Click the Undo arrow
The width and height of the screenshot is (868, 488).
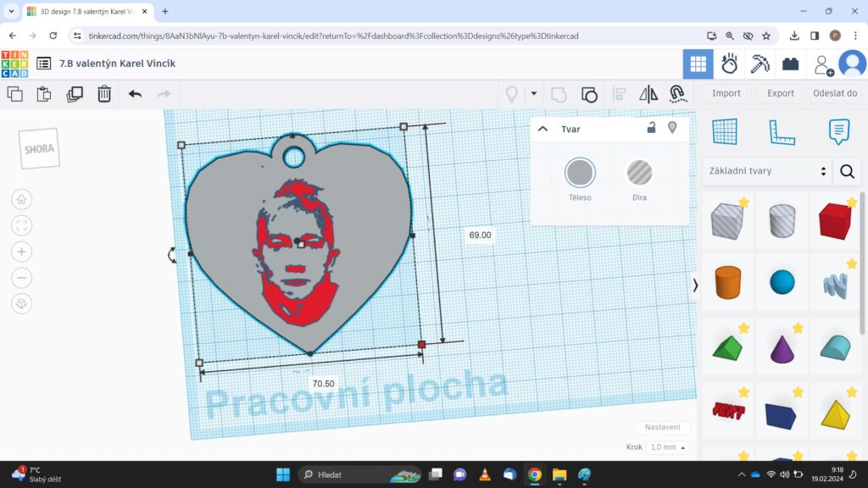pos(135,94)
